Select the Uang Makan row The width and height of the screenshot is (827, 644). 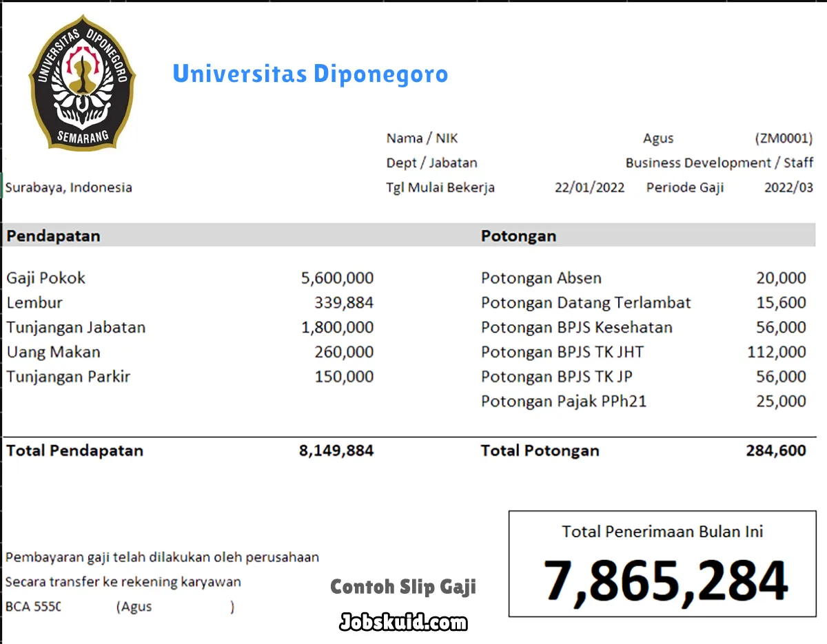53,352
